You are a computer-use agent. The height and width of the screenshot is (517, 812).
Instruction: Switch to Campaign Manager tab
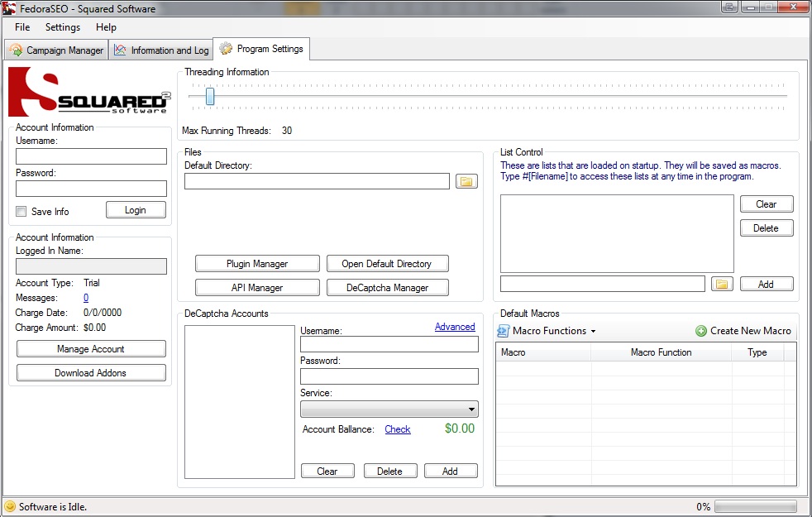(57, 50)
